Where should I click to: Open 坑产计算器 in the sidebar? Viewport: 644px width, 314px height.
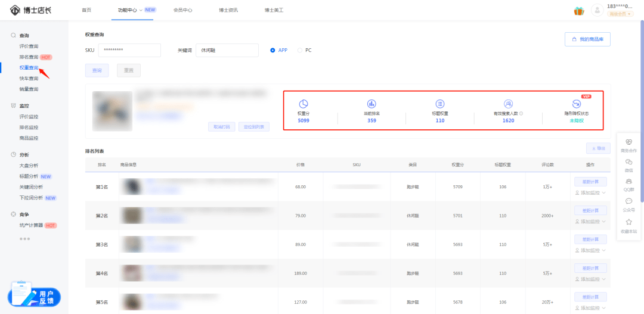coord(31,225)
